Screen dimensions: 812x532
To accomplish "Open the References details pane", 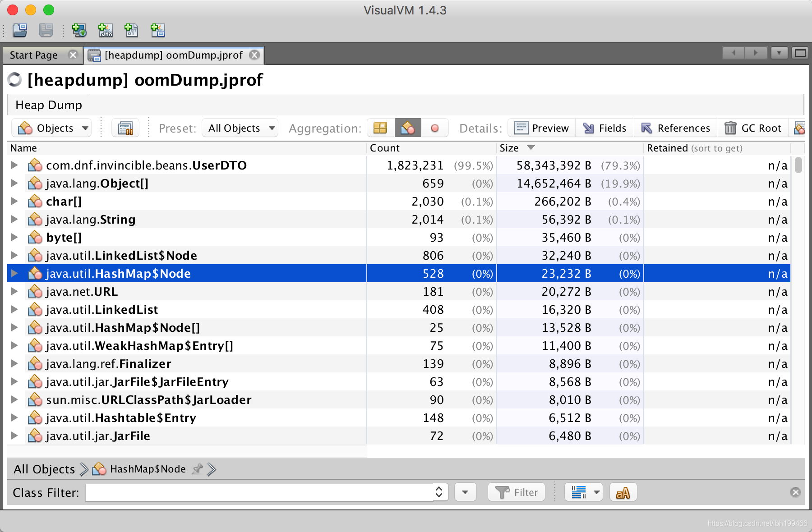I will pyautogui.click(x=675, y=128).
